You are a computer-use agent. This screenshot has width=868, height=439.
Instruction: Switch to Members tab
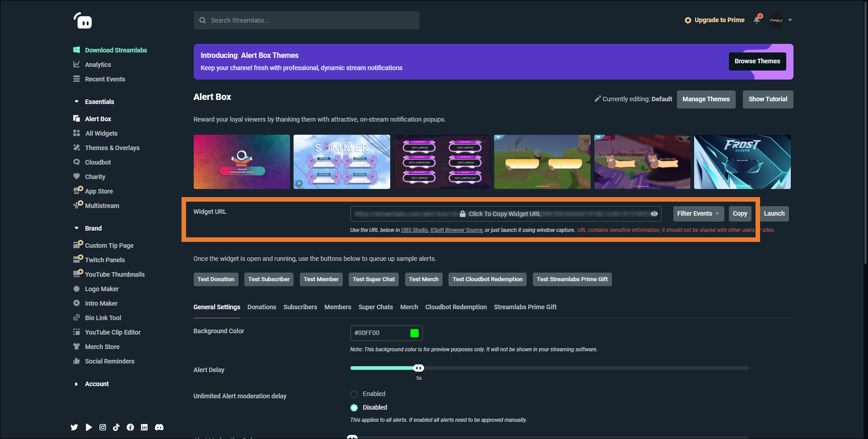coord(338,307)
